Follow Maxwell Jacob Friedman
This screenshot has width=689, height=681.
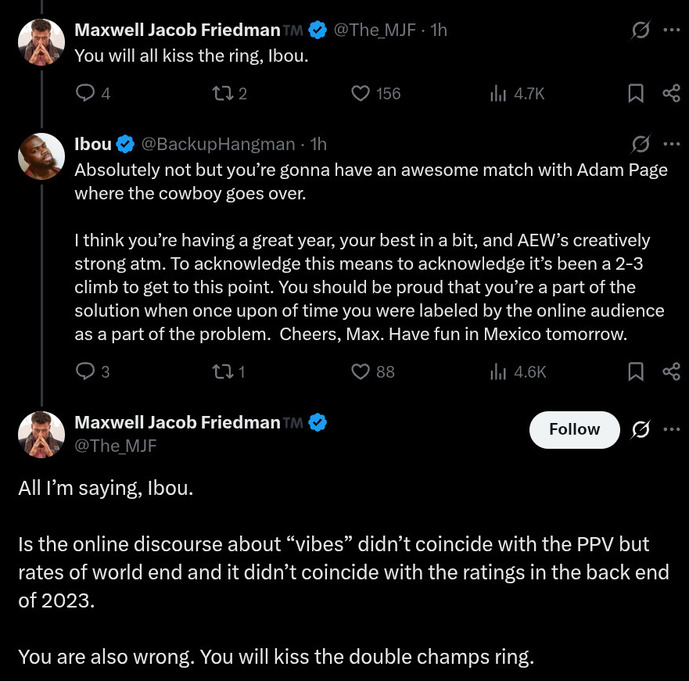[x=574, y=429]
